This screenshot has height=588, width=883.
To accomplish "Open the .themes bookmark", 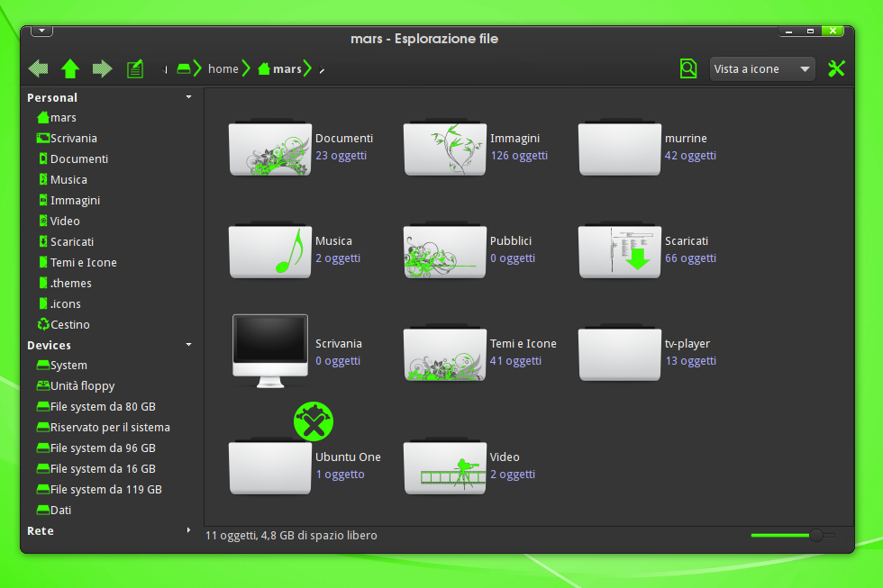I will (x=65, y=284).
